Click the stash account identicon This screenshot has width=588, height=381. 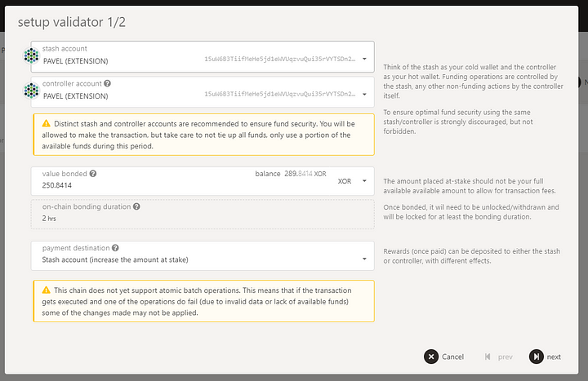click(x=32, y=55)
